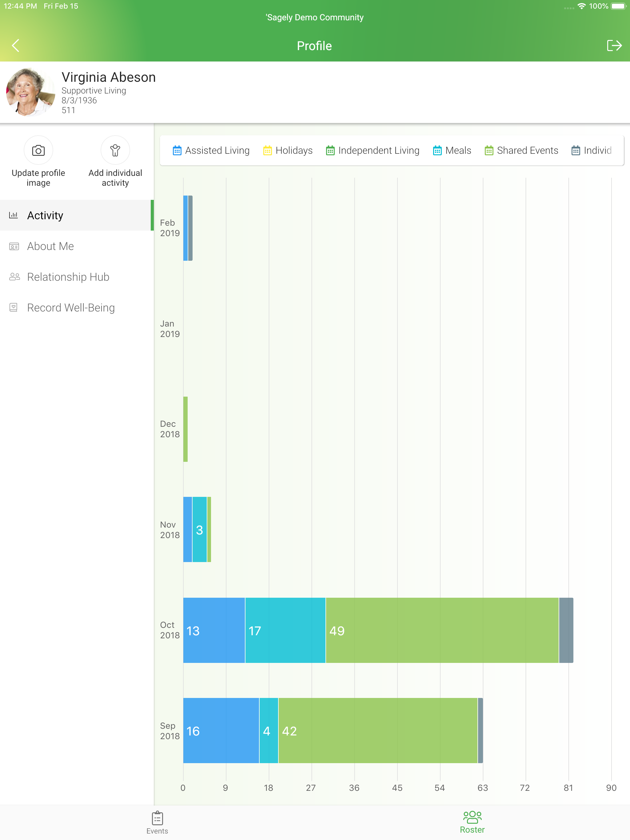Tap the About Me card icon
The width and height of the screenshot is (630, 840).
point(14,247)
